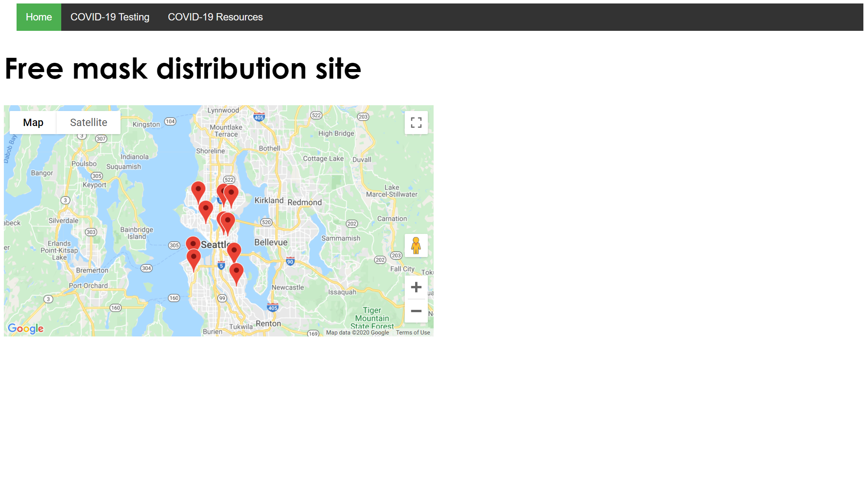The width and height of the screenshot is (868, 496).
Task: Go to COVID-19 Testing page
Action: coord(110,17)
